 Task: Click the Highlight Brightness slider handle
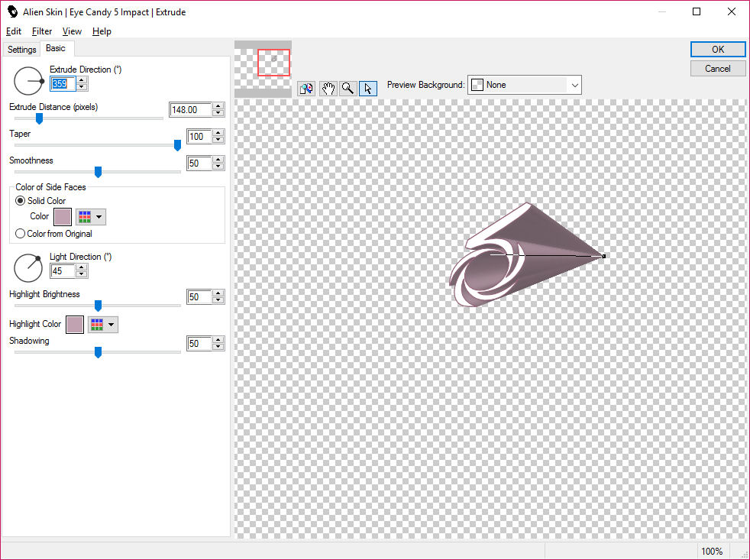pos(98,306)
